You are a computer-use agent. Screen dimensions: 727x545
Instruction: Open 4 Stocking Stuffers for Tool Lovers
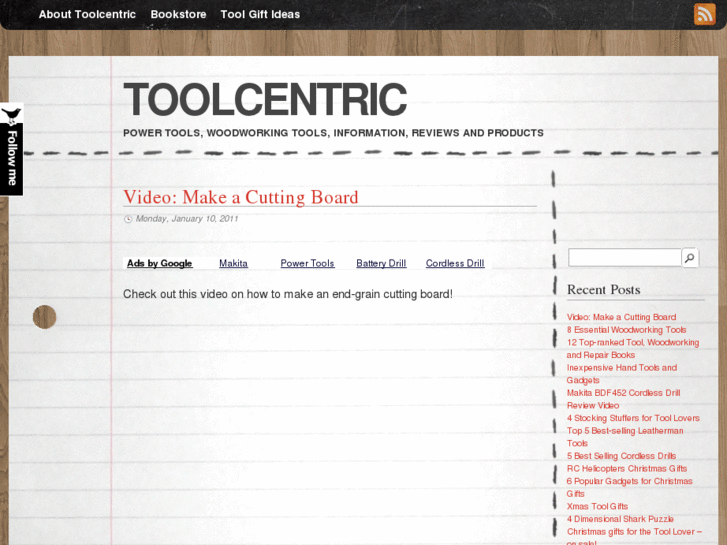pos(633,418)
